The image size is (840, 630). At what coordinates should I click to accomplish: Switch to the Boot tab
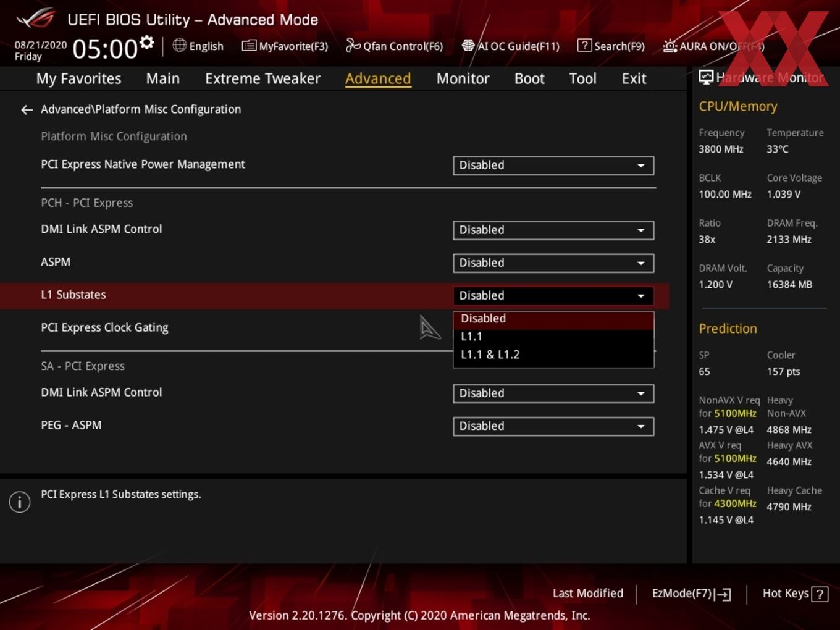529,79
